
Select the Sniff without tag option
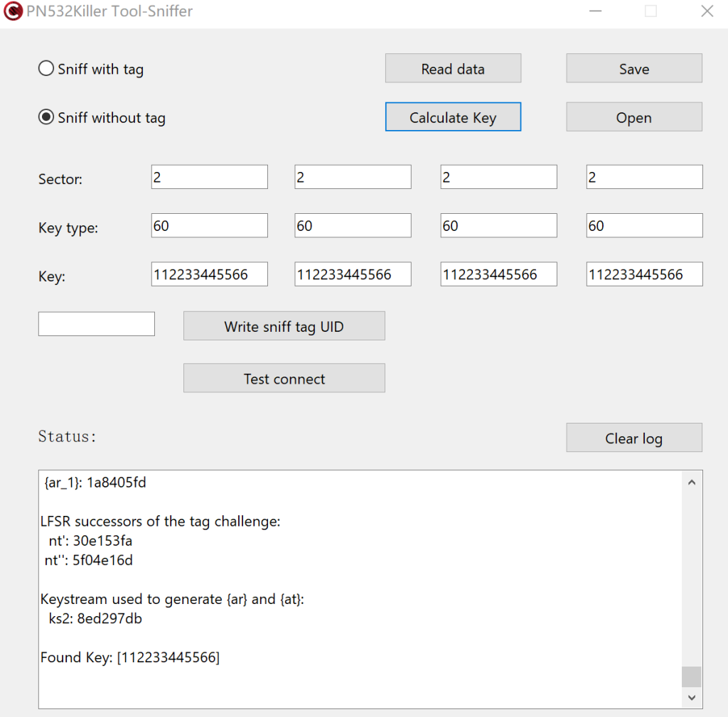pos(45,117)
